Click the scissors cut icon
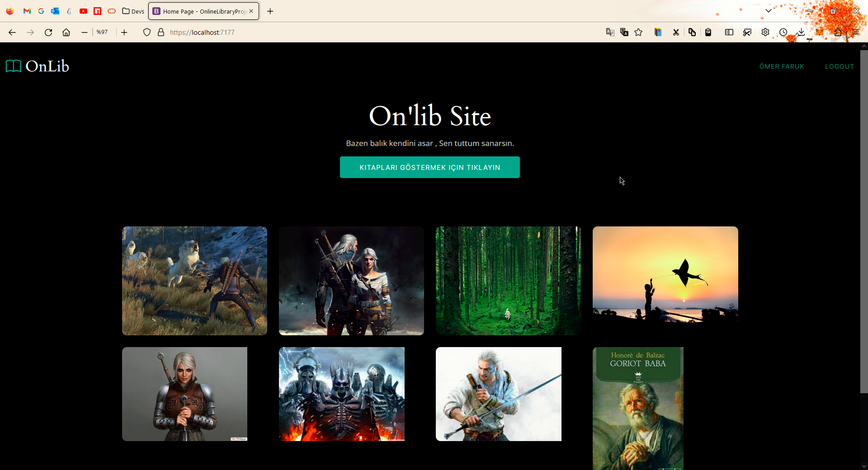 tap(676, 32)
